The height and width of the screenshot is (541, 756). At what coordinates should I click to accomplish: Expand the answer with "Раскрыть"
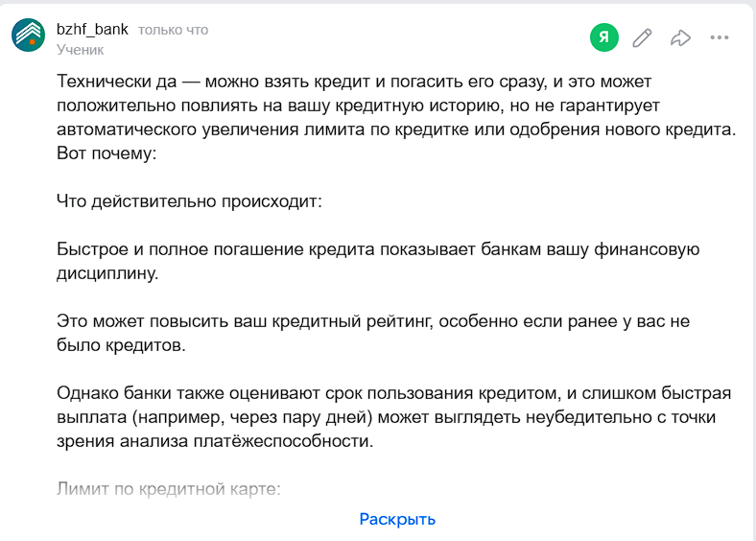(397, 519)
